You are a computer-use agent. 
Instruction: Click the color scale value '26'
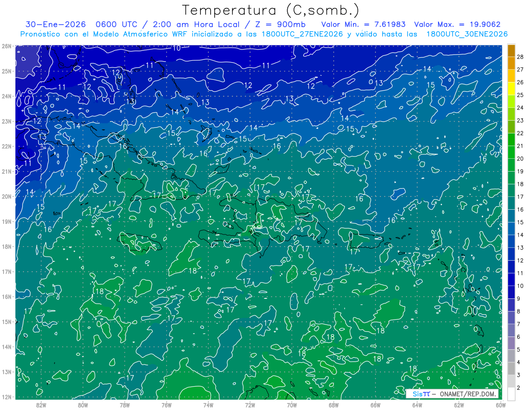pos(520,82)
